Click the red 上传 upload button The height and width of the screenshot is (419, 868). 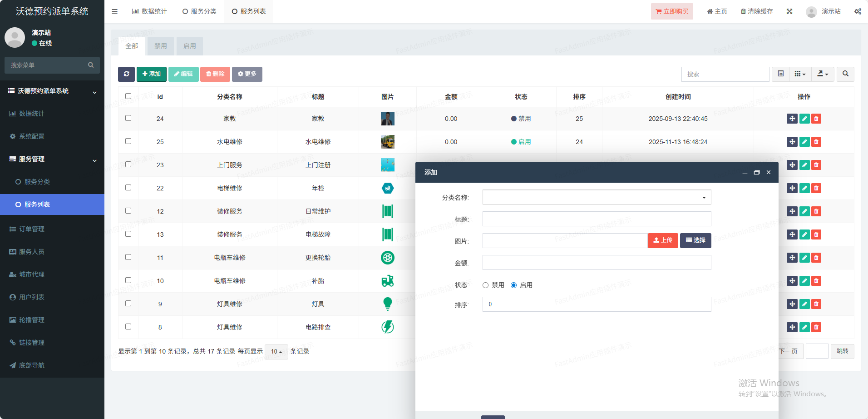coord(662,240)
